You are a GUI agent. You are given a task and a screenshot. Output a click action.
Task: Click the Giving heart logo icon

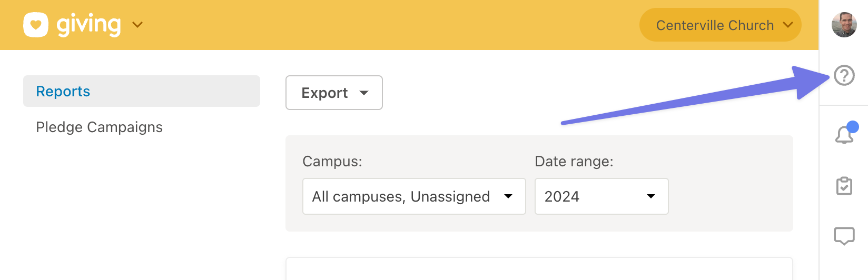click(36, 25)
